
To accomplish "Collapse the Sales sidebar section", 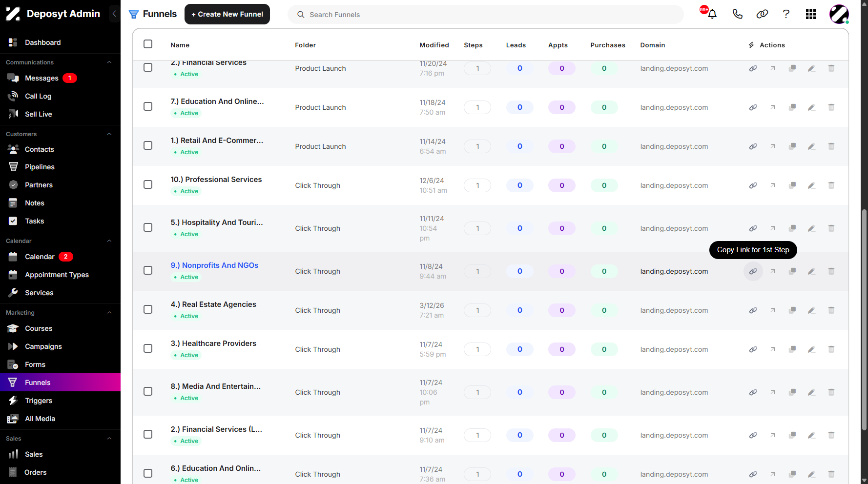I will pyautogui.click(x=109, y=439).
